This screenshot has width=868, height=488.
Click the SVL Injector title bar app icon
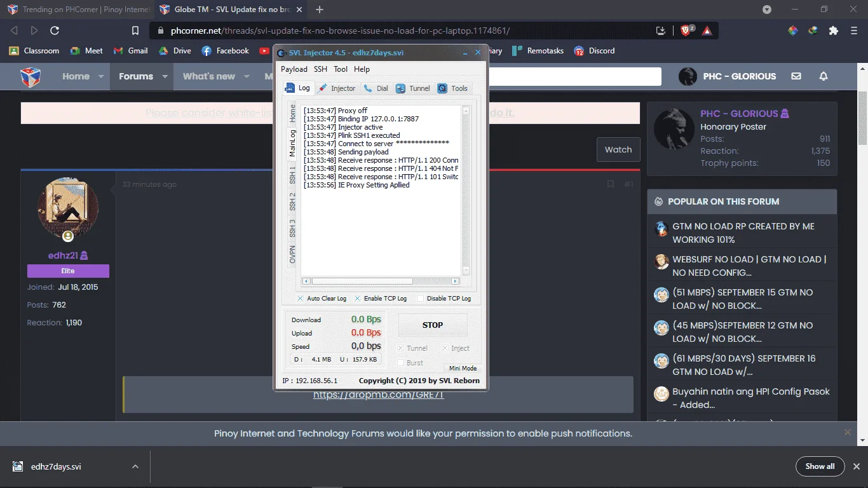point(281,53)
